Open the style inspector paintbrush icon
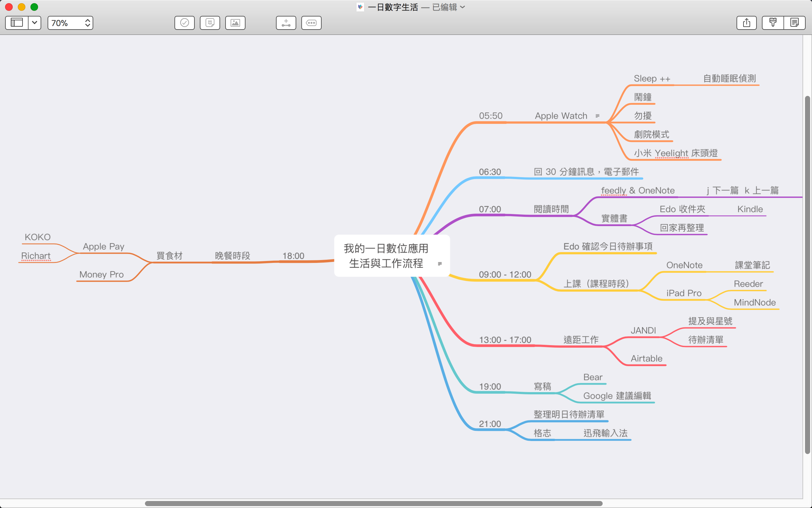The image size is (812, 508). (x=773, y=23)
